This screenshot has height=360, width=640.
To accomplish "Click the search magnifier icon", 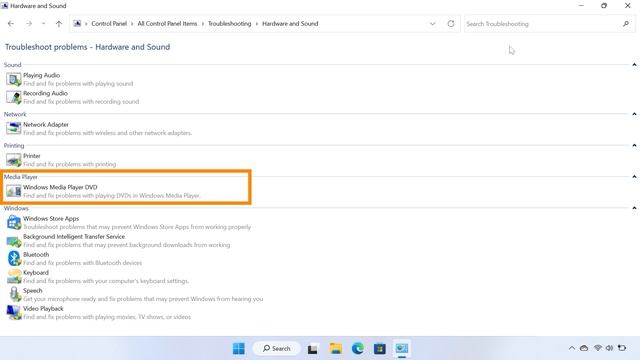I will [626, 24].
